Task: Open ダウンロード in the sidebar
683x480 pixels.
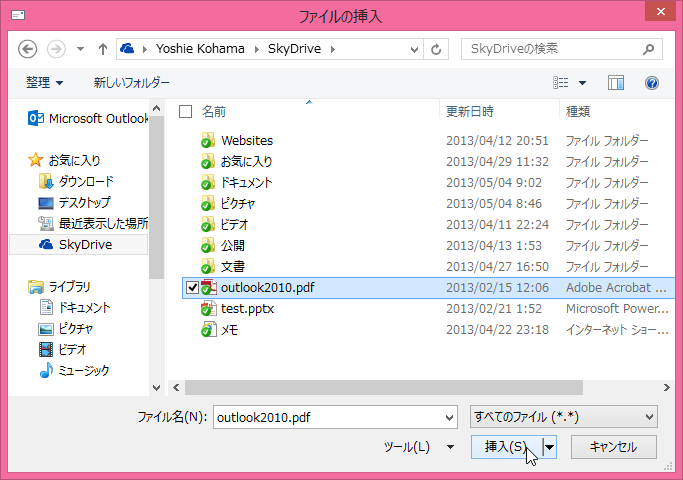Action: coord(76,181)
